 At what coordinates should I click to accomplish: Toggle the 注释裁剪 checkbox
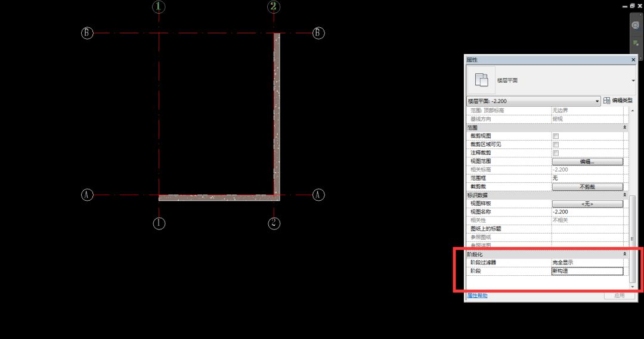[x=556, y=153]
